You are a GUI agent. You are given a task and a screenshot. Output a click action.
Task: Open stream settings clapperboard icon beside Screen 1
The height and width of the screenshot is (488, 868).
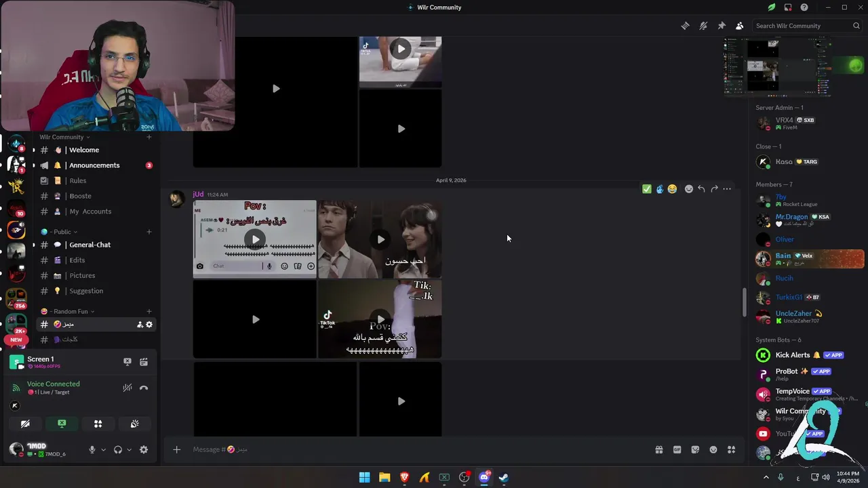pos(144,362)
